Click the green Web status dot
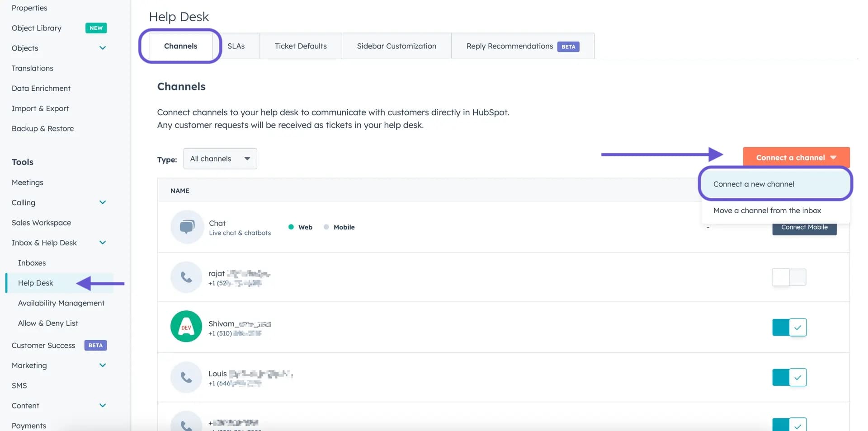868x431 pixels. pos(291,227)
